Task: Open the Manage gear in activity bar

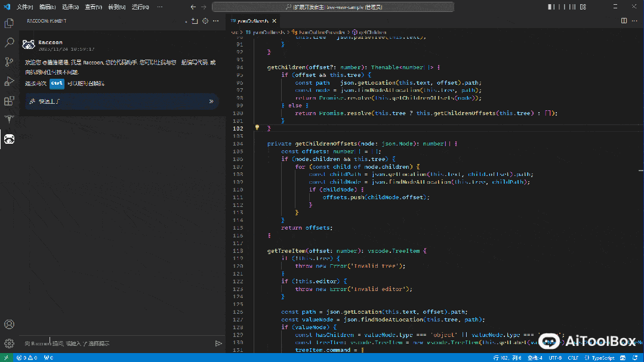Action: point(9,343)
